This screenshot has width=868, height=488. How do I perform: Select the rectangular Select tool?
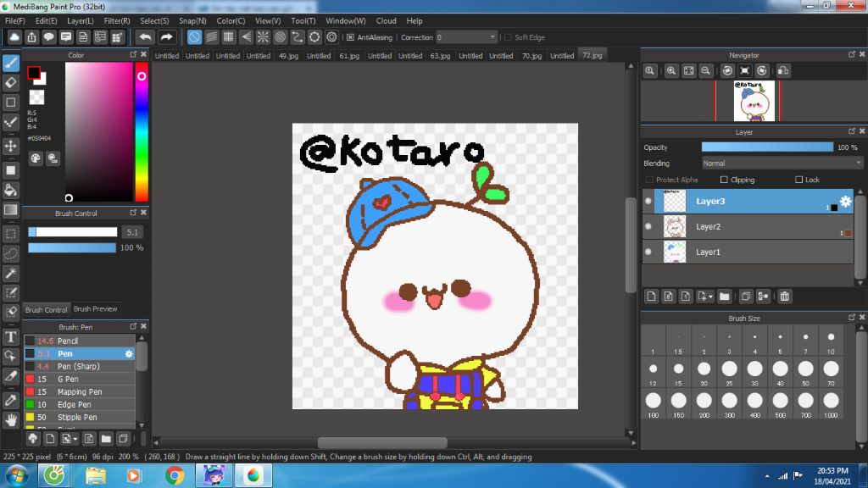pyautogui.click(x=10, y=234)
